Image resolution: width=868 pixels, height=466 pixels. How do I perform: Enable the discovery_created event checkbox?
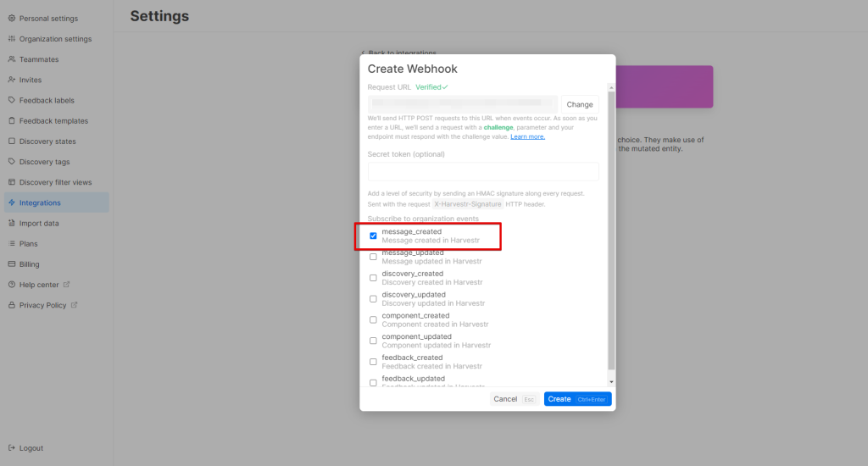tap(373, 278)
